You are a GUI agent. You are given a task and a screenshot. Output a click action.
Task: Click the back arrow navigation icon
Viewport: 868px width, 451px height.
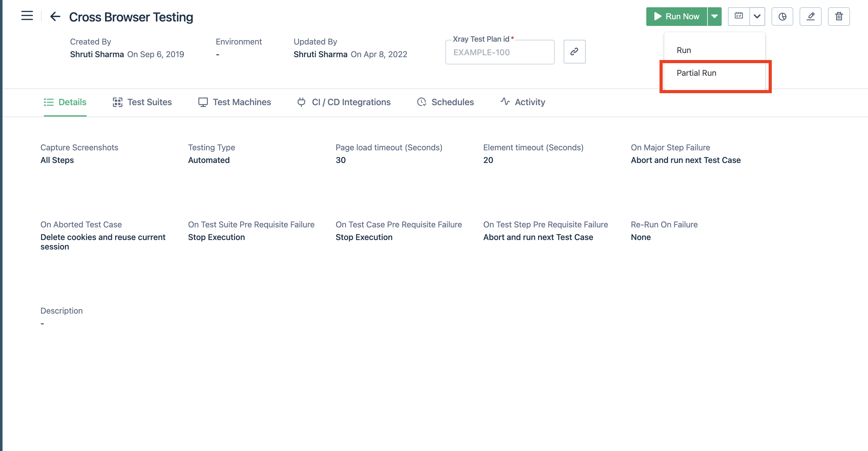tap(55, 15)
